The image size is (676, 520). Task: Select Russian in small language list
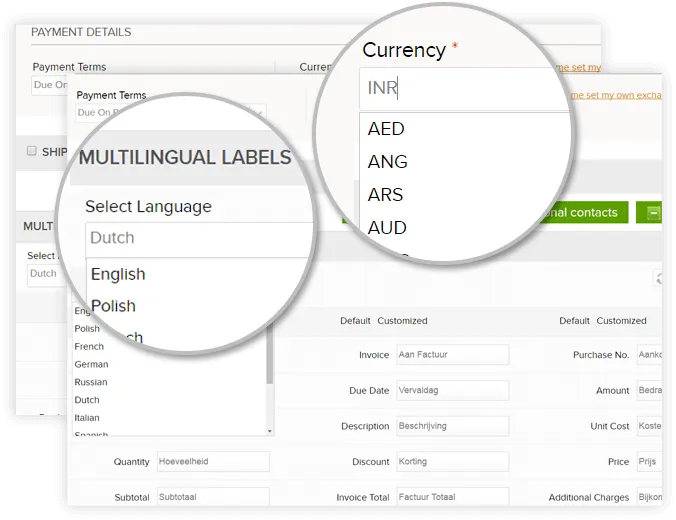(x=91, y=382)
